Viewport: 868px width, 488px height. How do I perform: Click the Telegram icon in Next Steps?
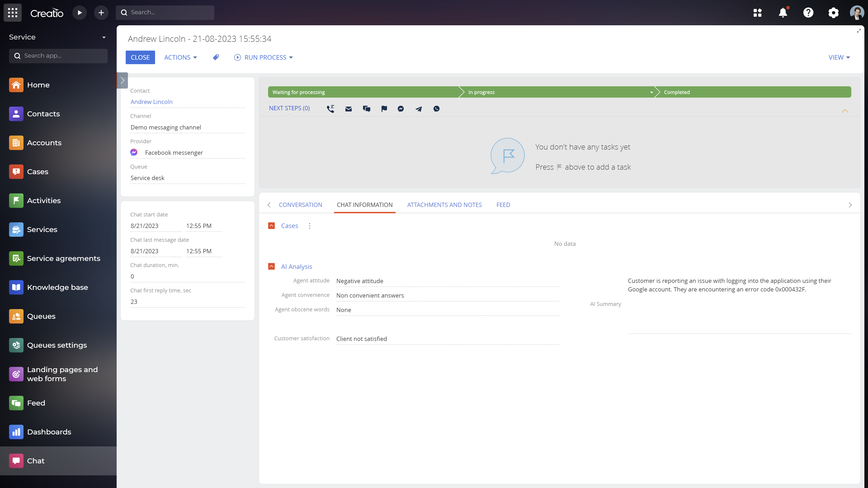418,108
